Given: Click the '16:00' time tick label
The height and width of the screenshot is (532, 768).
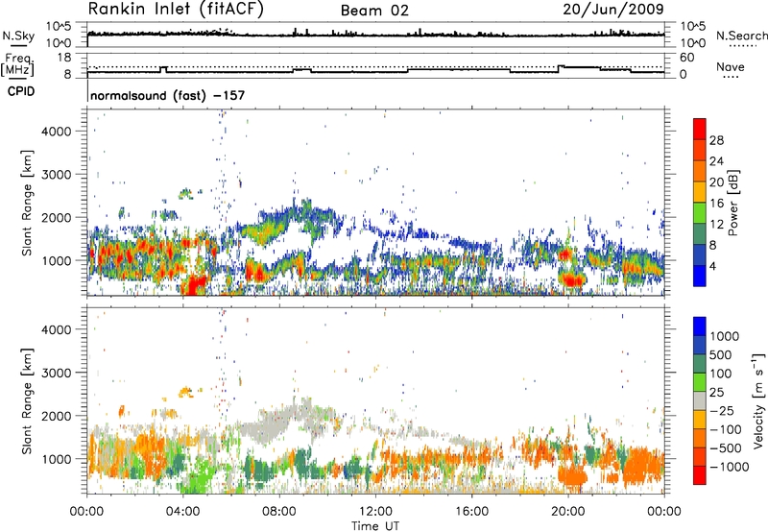Looking at the screenshot, I should click(471, 512).
